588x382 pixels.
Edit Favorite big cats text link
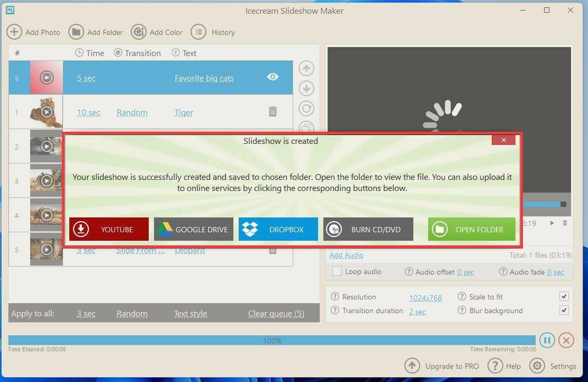[204, 78]
